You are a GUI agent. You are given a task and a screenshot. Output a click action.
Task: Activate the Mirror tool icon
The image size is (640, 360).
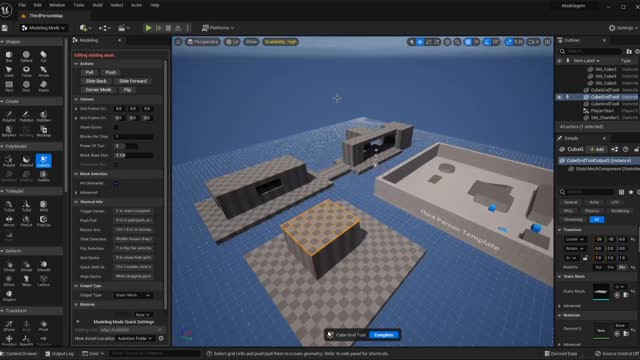pyautogui.click(x=9, y=221)
